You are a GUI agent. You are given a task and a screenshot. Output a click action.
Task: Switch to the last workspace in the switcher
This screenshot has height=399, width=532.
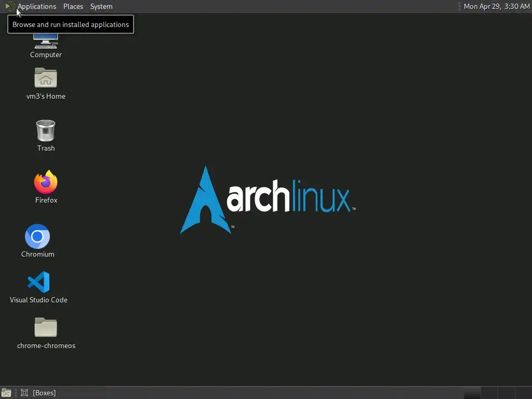coord(523,393)
